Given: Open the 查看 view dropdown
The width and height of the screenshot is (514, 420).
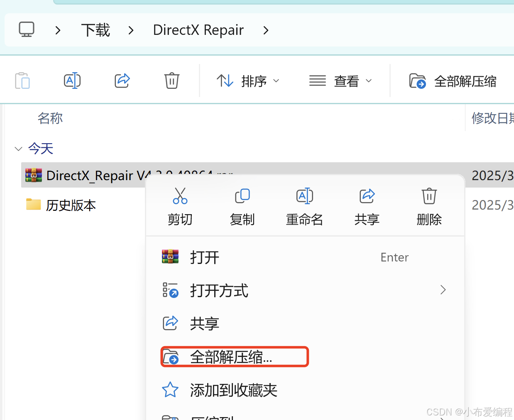Looking at the screenshot, I should [x=340, y=81].
